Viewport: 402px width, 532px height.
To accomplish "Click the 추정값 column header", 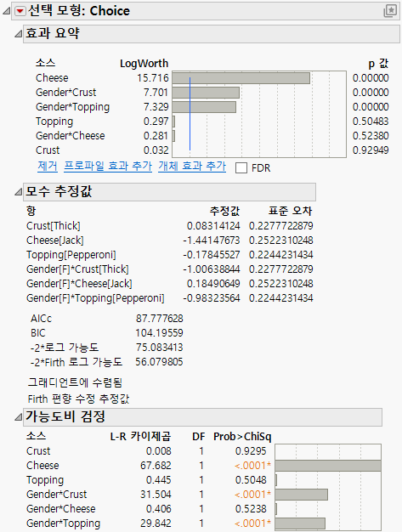I will click(x=224, y=211).
